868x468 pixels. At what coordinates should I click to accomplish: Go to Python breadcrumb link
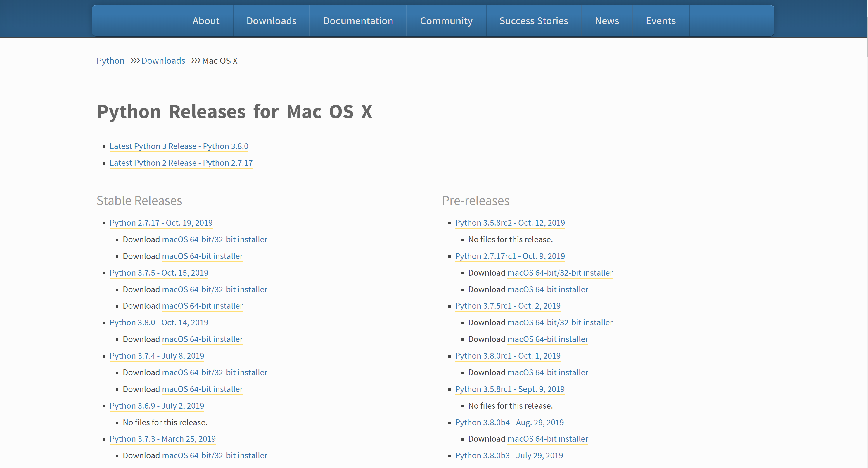(110, 61)
